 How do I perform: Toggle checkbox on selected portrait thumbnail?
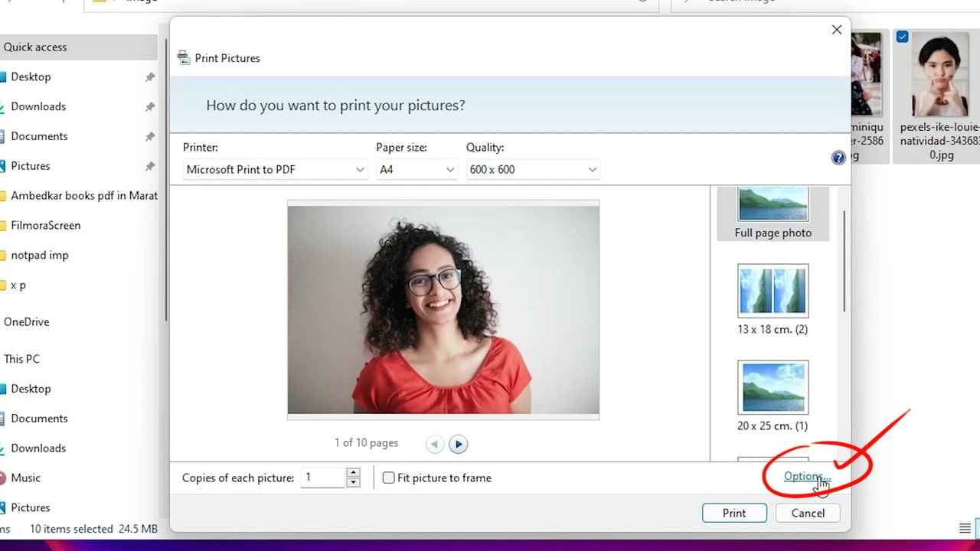tap(902, 37)
